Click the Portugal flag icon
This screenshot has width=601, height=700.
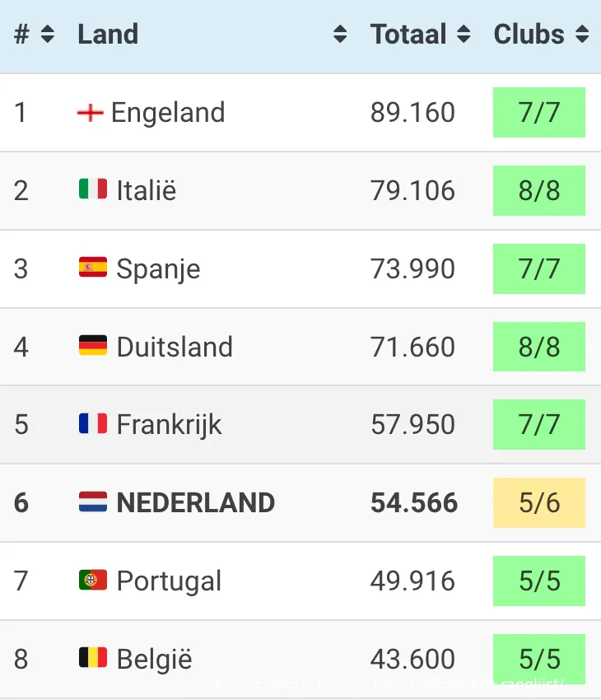coord(93,580)
